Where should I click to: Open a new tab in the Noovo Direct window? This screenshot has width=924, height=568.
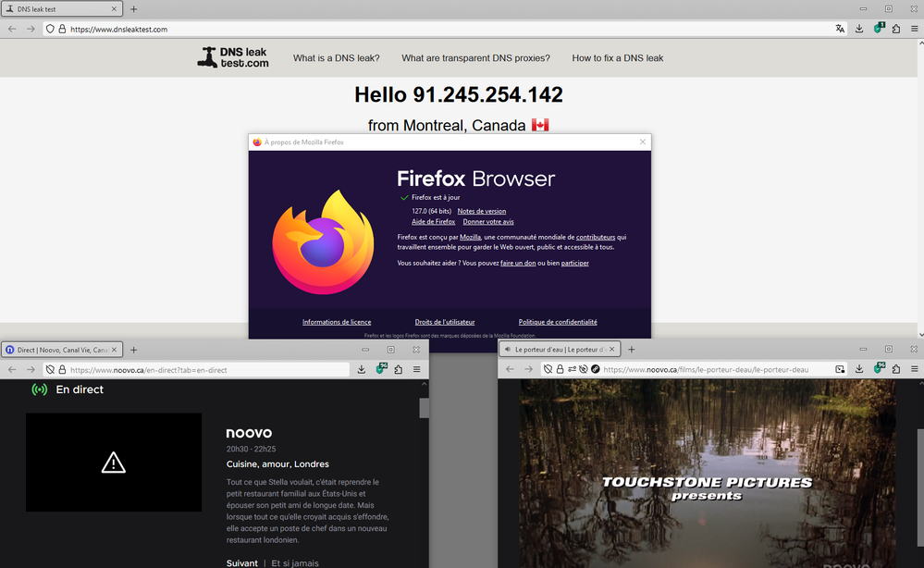click(x=134, y=350)
